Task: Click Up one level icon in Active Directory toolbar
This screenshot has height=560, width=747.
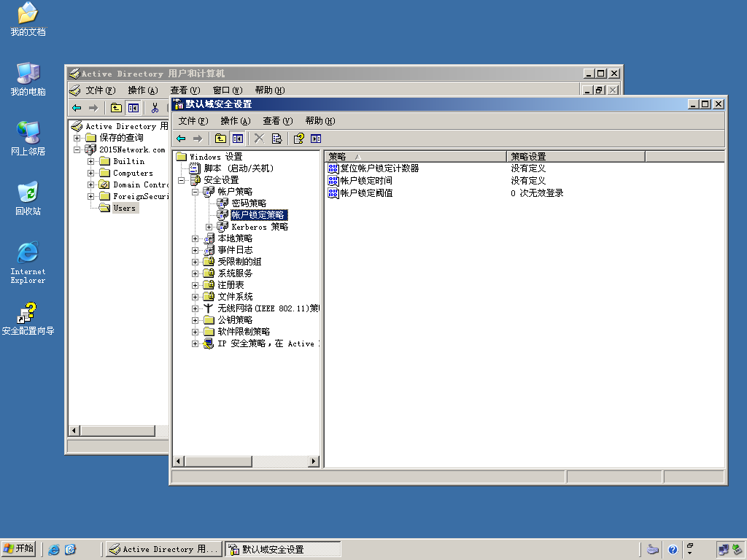Action: pos(116,108)
